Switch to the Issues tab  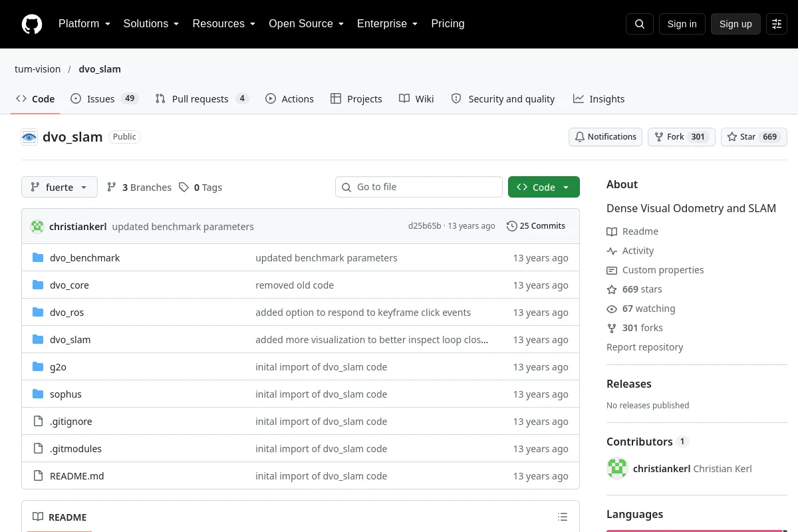click(x=104, y=98)
